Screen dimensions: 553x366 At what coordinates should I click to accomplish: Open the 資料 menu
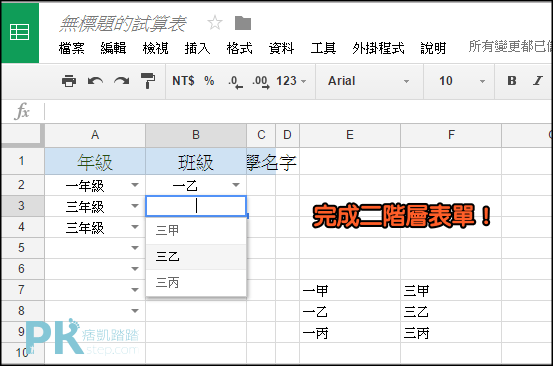[x=281, y=48]
